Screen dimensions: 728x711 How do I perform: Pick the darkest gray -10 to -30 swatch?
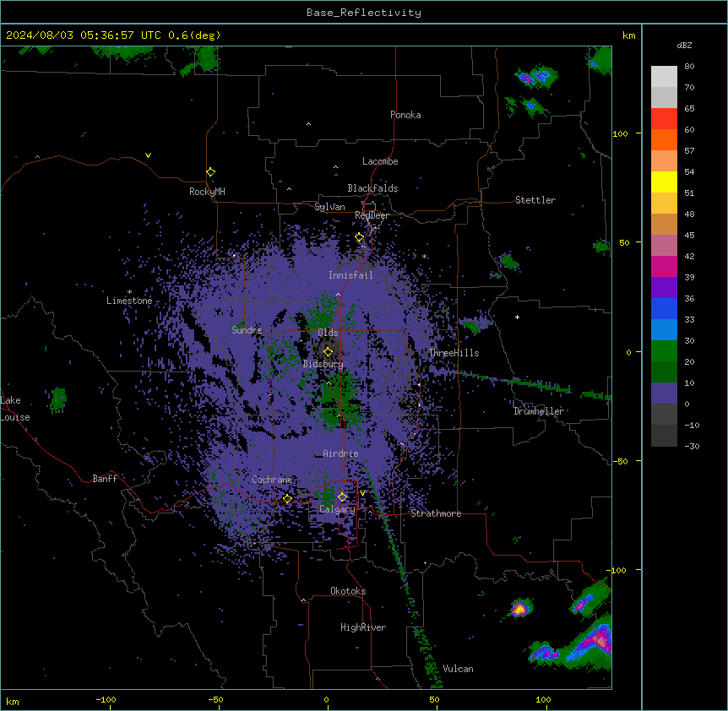664,436
